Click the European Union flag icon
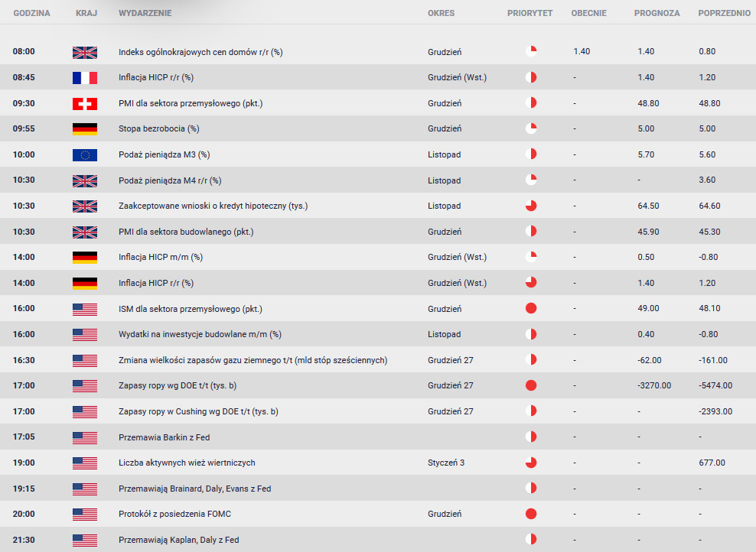This screenshot has height=552, width=756. pos(85,155)
